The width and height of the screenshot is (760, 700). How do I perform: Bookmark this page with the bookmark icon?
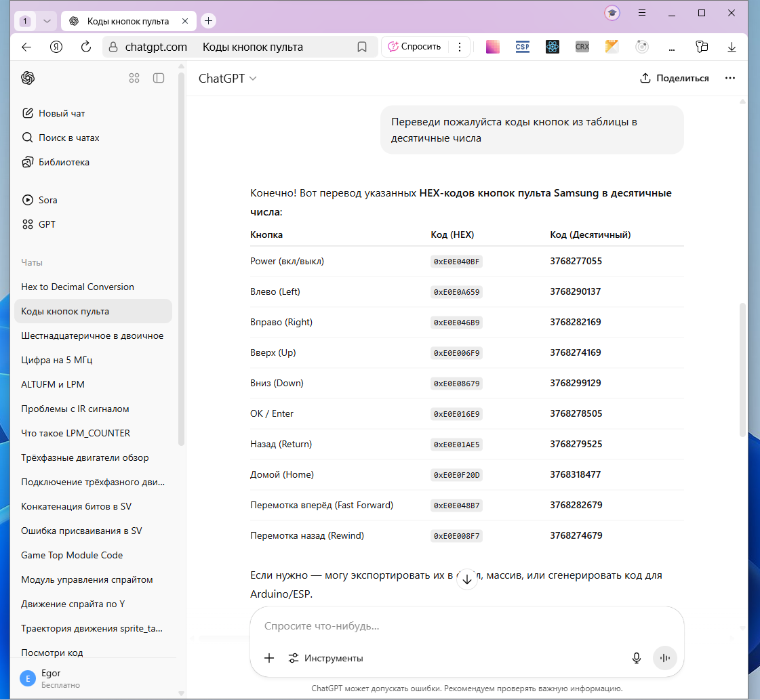(x=362, y=47)
